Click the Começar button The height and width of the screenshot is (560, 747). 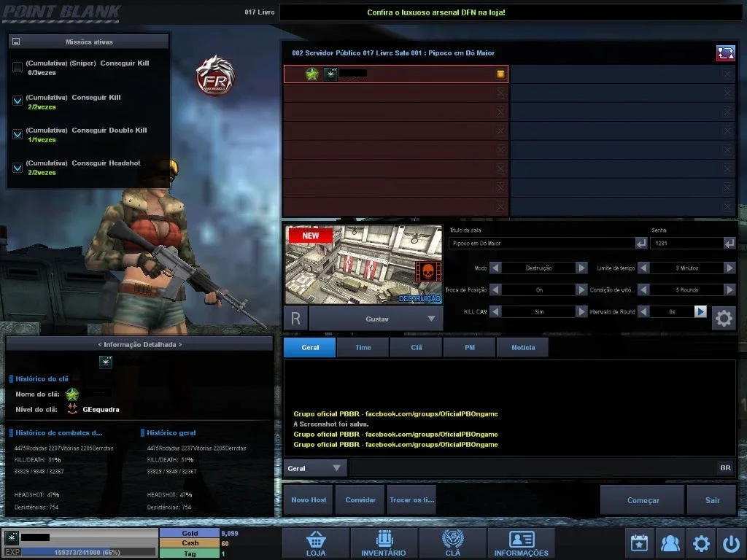[643, 500]
